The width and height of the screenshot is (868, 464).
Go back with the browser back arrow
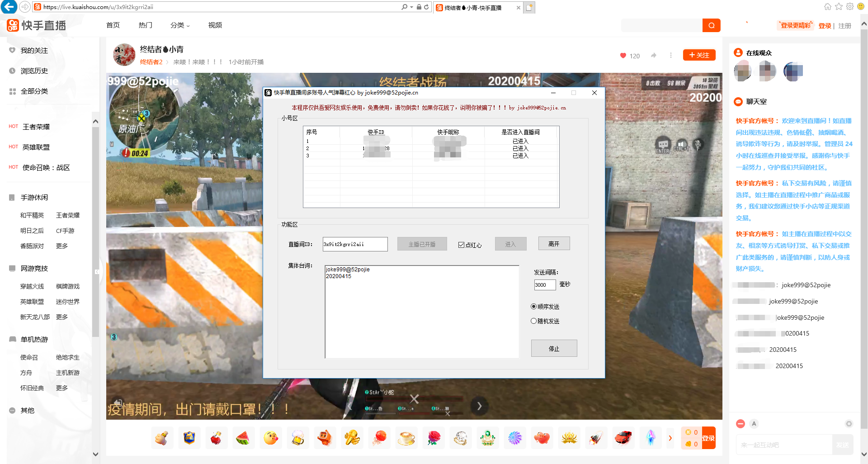[x=9, y=7]
